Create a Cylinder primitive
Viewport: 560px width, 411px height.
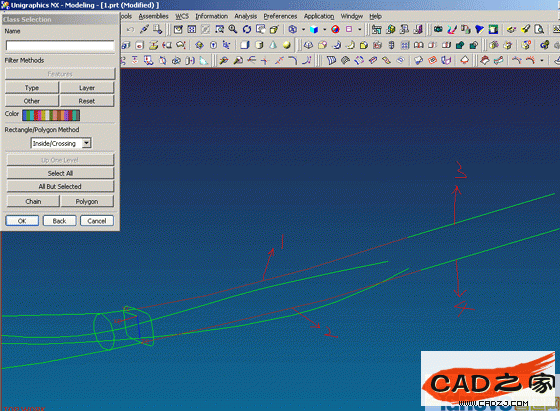point(259,45)
